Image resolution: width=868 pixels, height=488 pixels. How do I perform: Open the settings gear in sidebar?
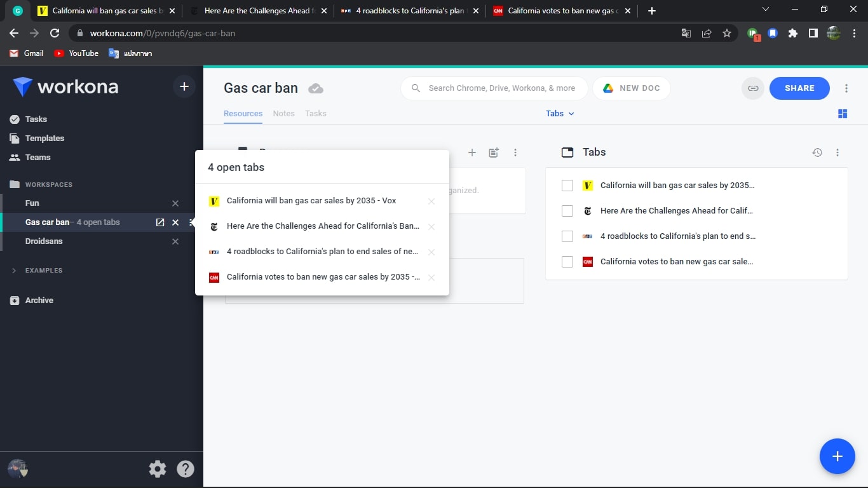pyautogui.click(x=157, y=469)
